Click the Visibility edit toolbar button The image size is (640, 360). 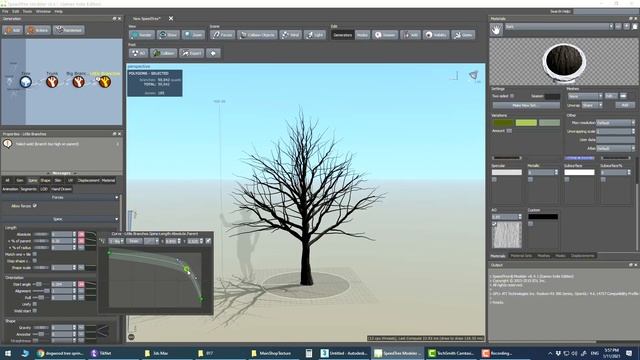tap(436, 35)
